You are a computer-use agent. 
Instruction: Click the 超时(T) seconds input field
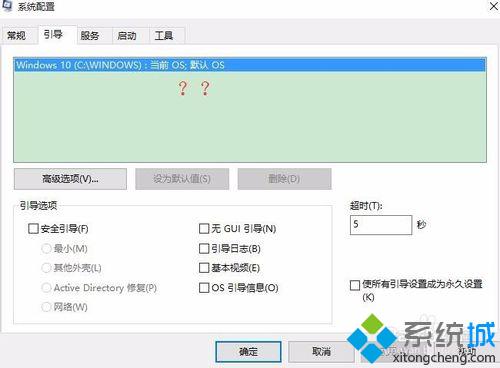click(x=381, y=225)
